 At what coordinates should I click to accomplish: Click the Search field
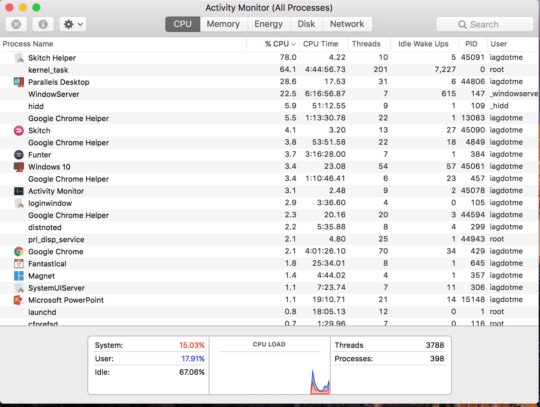click(485, 24)
